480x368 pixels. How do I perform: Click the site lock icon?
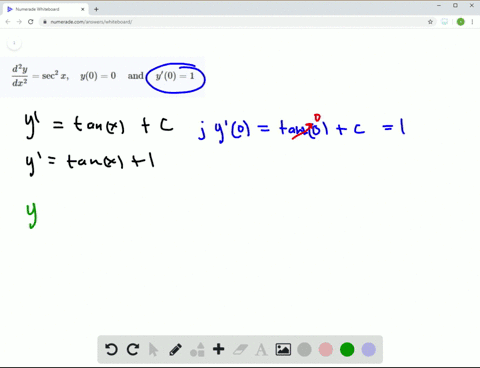pyautogui.click(x=45, y=22)
